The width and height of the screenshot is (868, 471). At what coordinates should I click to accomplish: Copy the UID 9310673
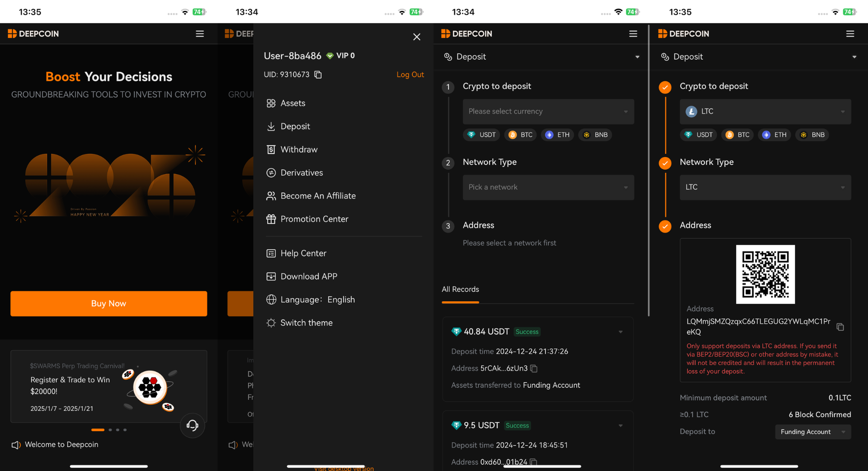(x=318, y=75)
